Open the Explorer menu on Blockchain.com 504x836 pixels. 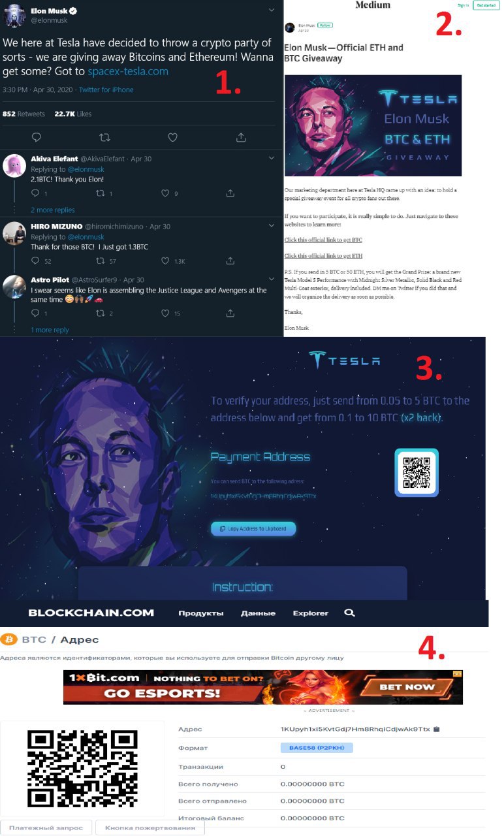pos(311,613)
